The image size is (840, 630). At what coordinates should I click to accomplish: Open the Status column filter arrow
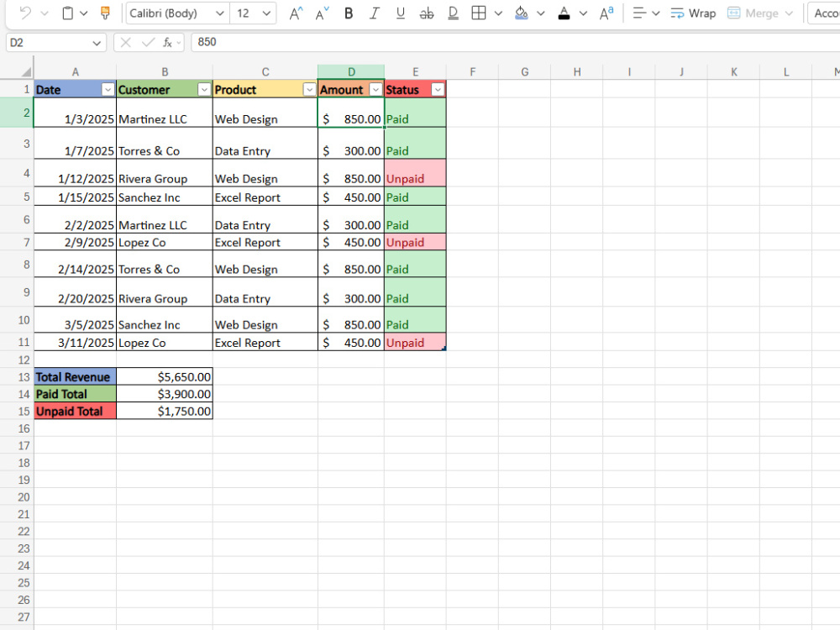click(x=438, y=90)
